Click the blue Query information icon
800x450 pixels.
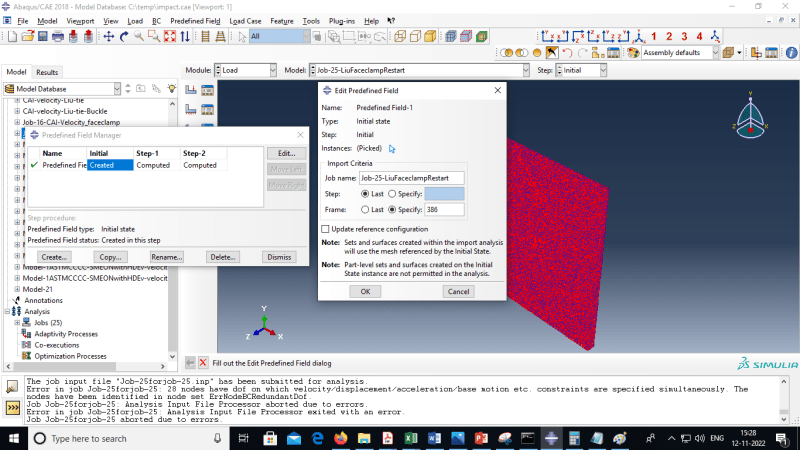pos(791,53)
